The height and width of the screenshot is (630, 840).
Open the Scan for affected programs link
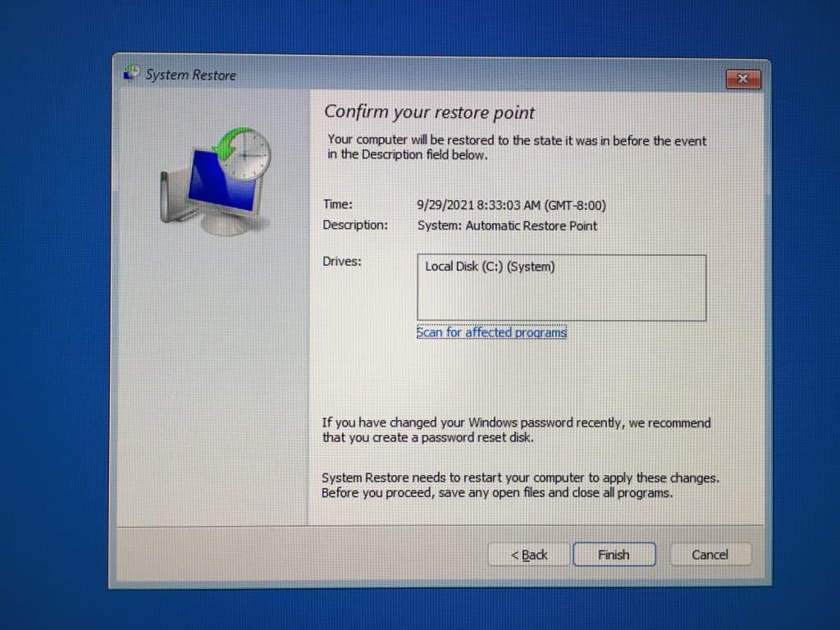491,332
